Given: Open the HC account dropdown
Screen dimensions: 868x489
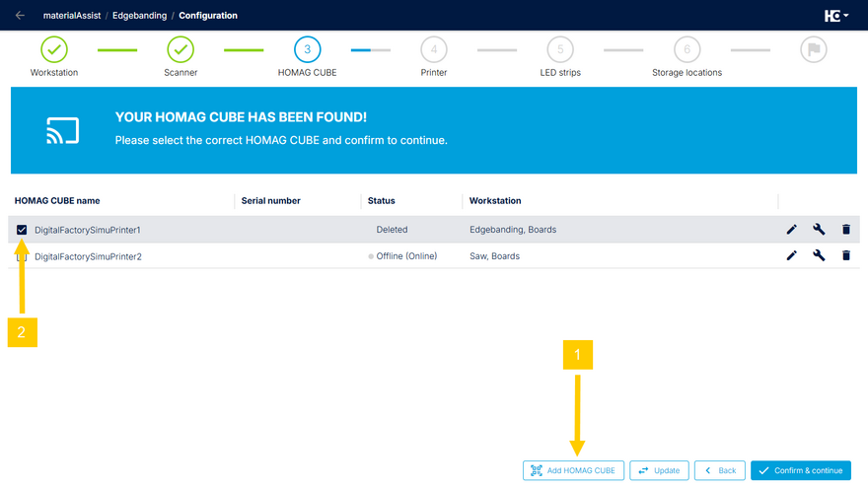Looking at the screenshot, I should 836,16.
